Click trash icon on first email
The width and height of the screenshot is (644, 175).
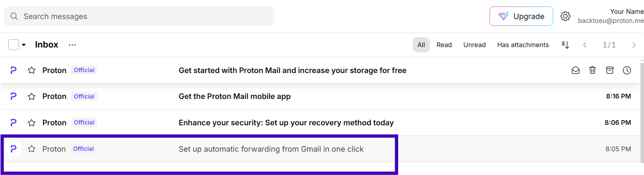click(592, 70)
